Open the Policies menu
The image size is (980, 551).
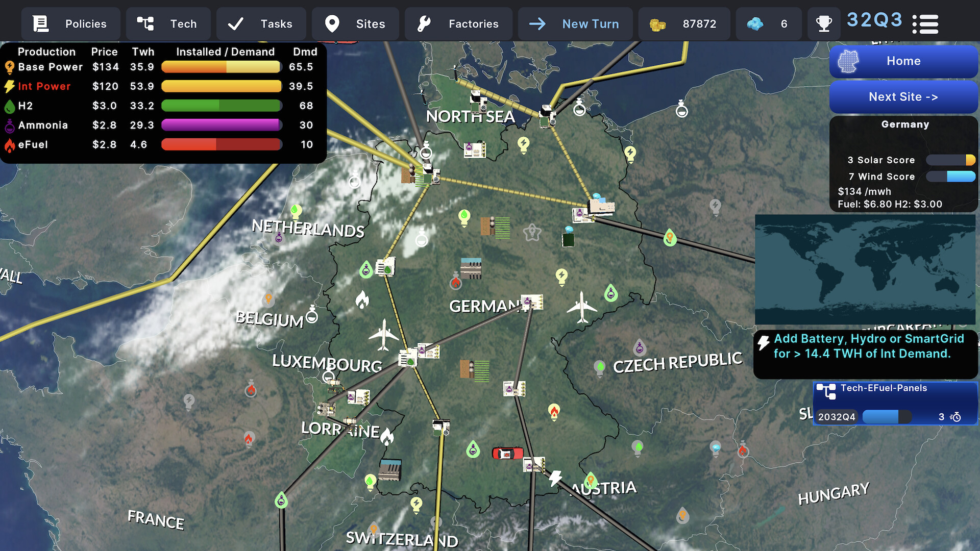click(70, 24)
